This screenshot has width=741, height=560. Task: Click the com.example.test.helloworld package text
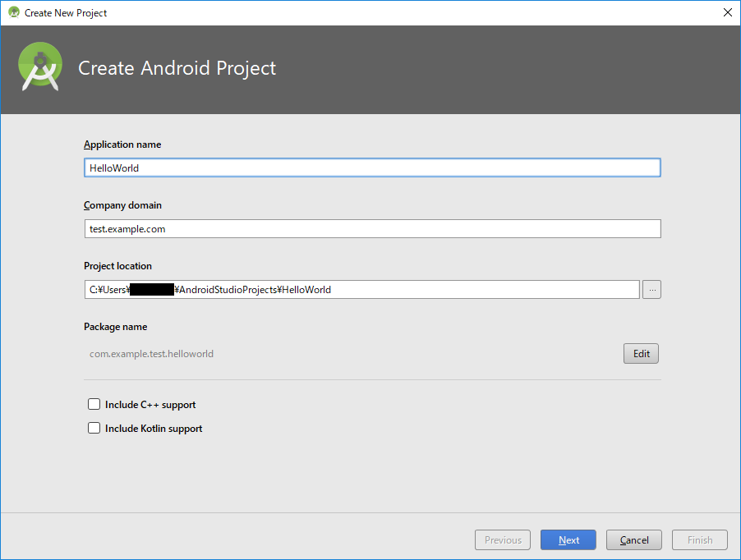pyautogui.click(x=151, y=354)
